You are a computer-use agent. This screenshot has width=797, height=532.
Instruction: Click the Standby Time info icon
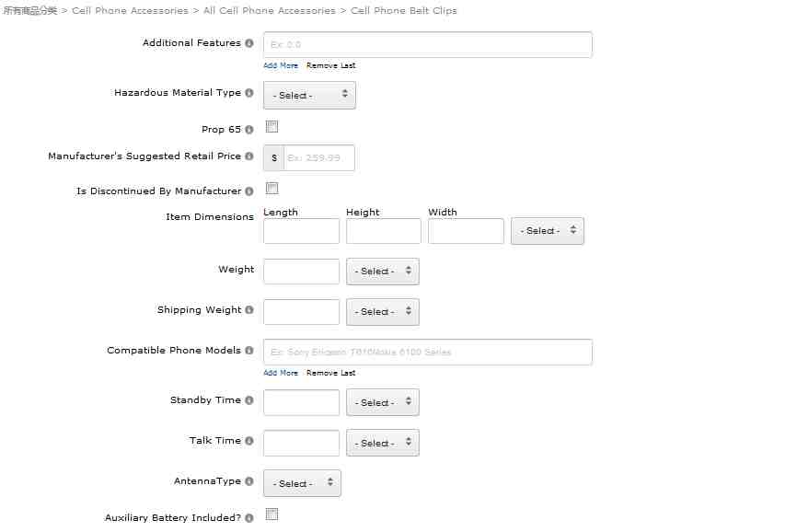[x=249, y=400]
